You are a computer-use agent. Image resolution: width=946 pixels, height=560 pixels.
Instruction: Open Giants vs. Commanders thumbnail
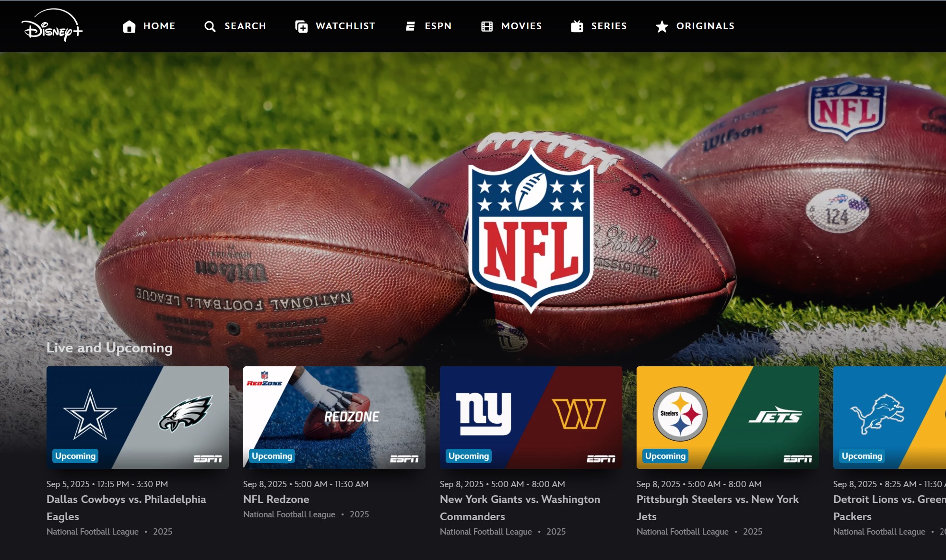531,417
